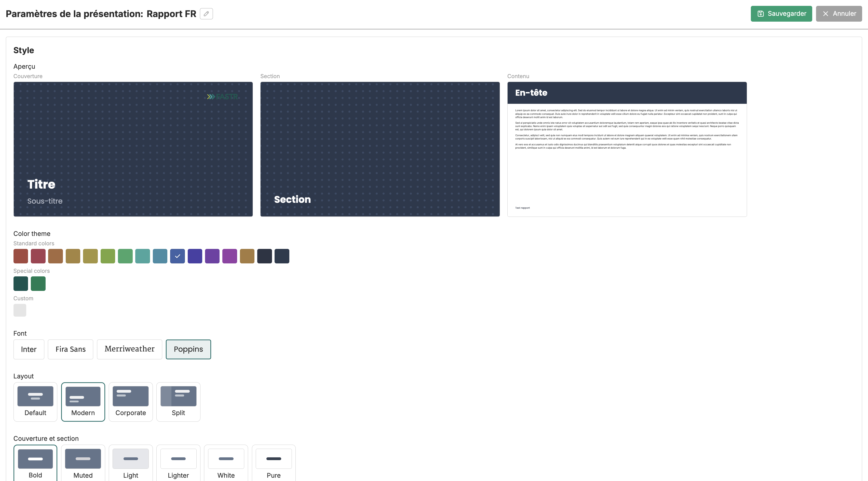Viewport: 868px width, 481px height.
Task: Select the Fira Sans font option
Action: click(x=71, y=349)
